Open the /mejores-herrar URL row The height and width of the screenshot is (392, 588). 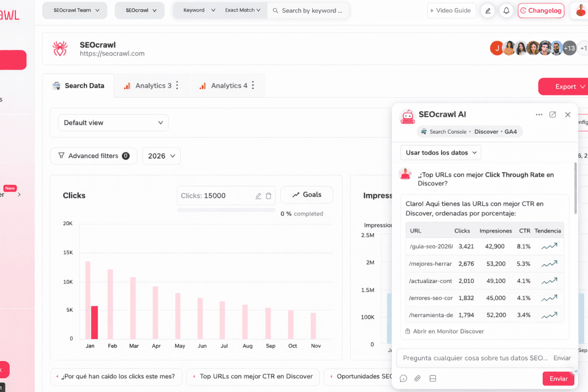485,264
